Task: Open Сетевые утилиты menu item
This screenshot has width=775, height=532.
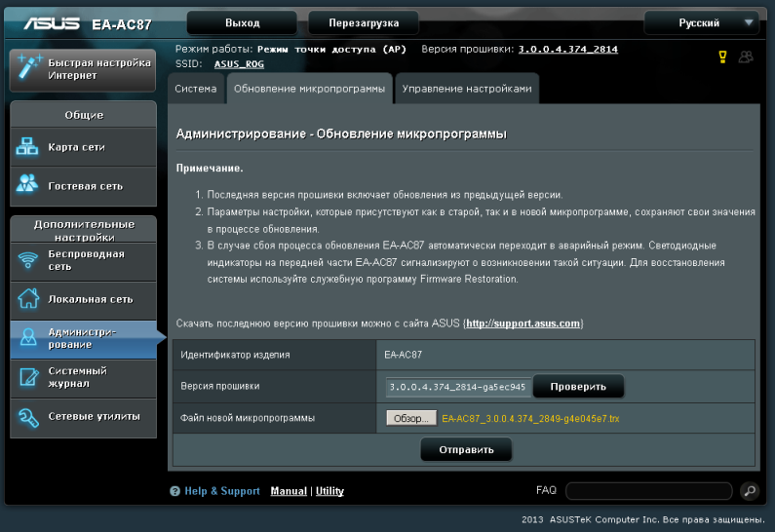Action: click(x=83, y=416)
